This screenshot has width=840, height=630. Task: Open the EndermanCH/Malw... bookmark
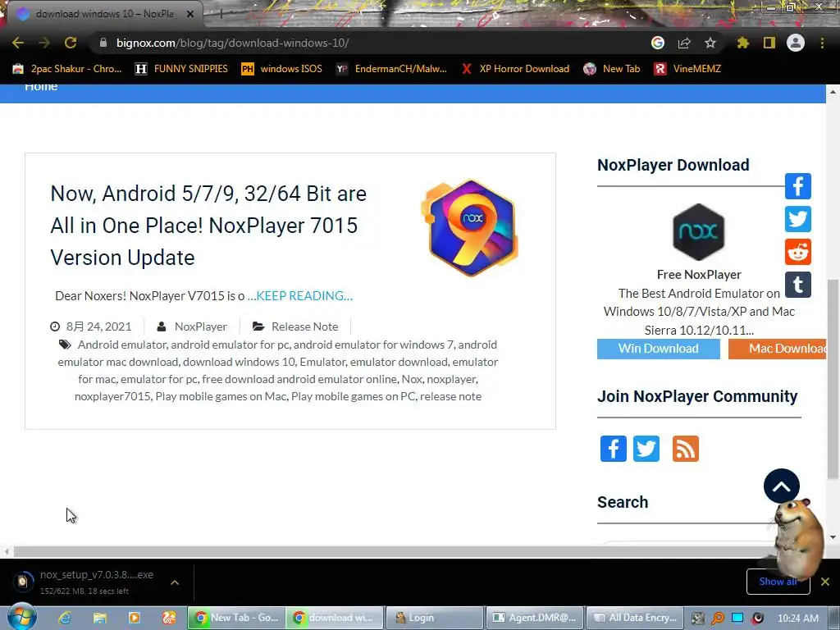(391, 69)
